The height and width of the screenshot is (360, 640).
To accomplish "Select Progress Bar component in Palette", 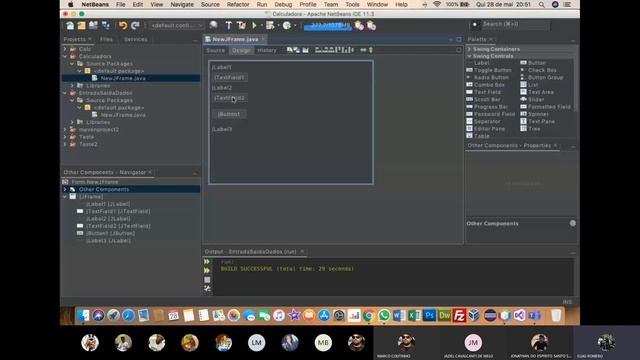I will (487, 107).
